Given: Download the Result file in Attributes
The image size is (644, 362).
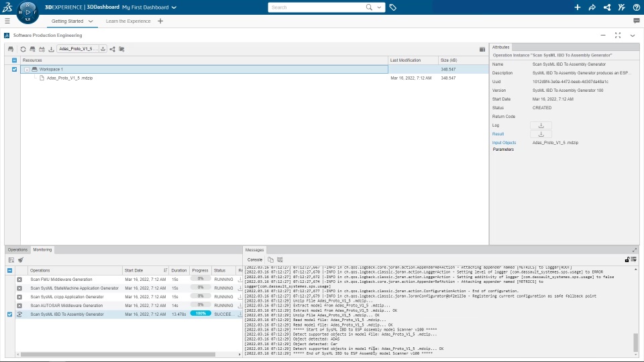Looking at the screenshot, I should pos(541,134).
